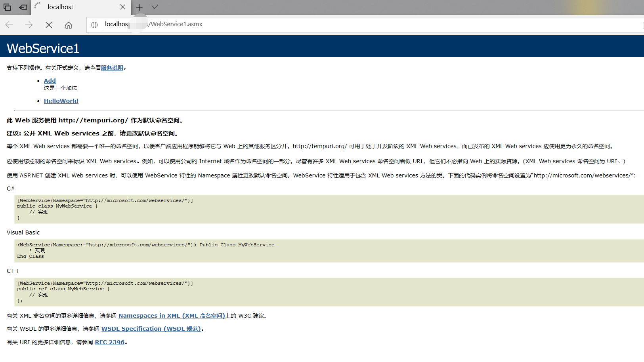Open Namespaces in XML link
The width and height of the screenshot is (644, 362).
click(x=172, y=316)
